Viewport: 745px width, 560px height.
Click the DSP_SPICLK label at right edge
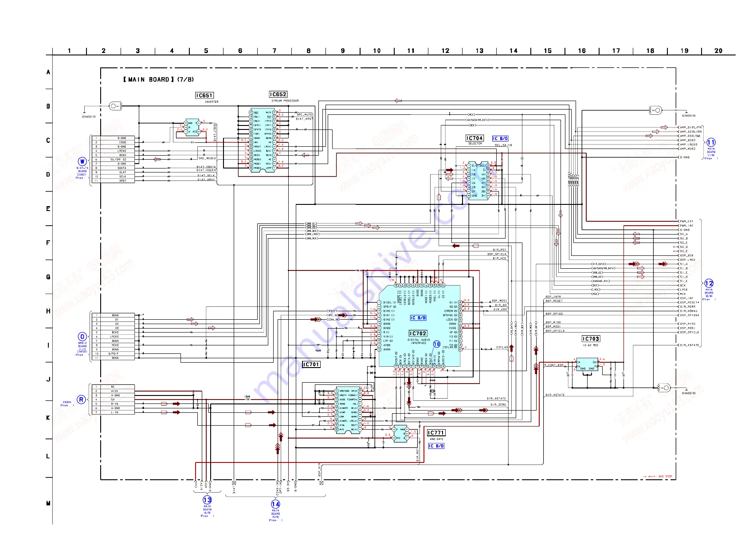coord(690,332)
